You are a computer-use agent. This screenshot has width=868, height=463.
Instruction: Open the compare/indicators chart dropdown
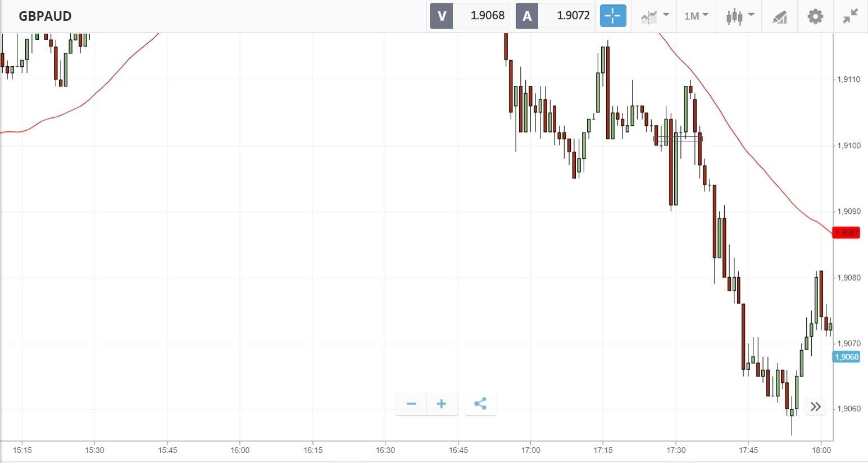point(655,16)
